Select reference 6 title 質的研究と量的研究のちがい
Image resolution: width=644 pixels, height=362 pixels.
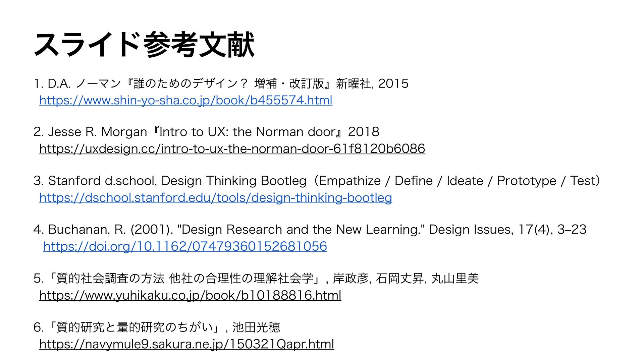pyautogui.click(x=135, y=327)
